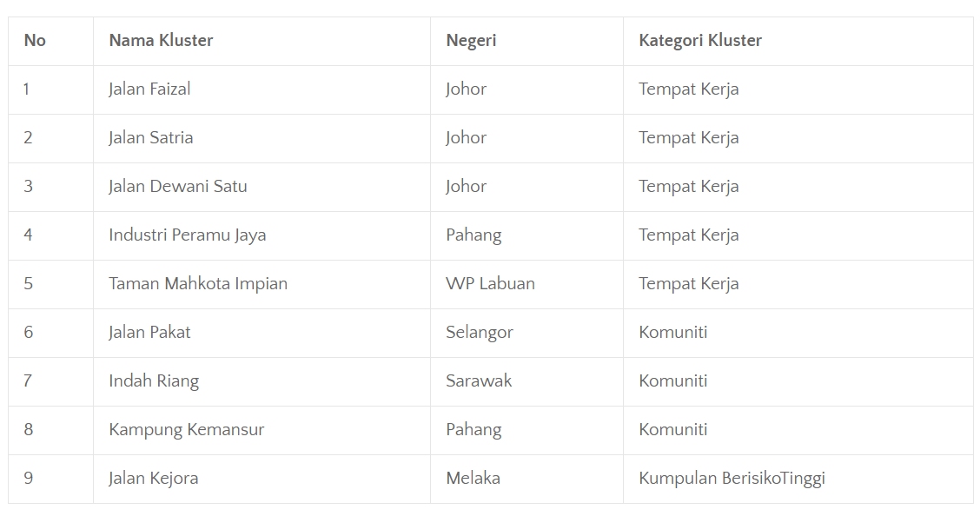Click the "Kategori Kluster" column header
The width and height of the screenshot is (980, 516).
tap(699, 41)
